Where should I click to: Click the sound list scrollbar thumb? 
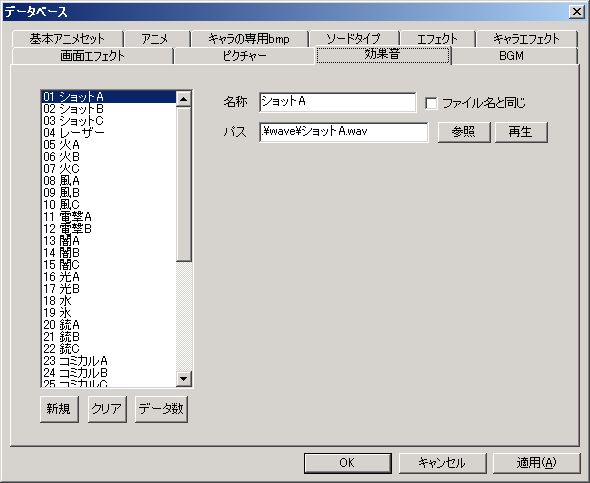(184, 184)
